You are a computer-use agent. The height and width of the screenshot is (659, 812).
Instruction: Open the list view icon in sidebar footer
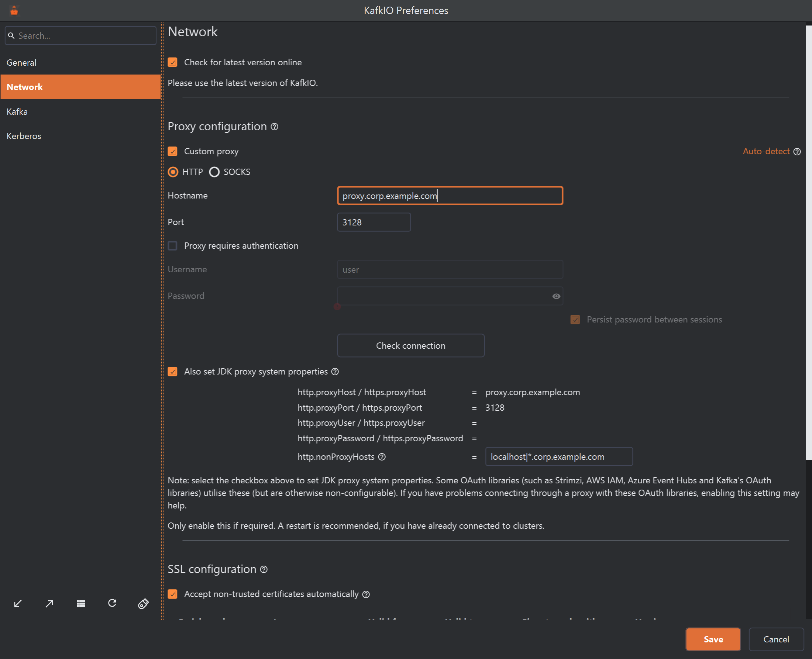click(81, 604)
